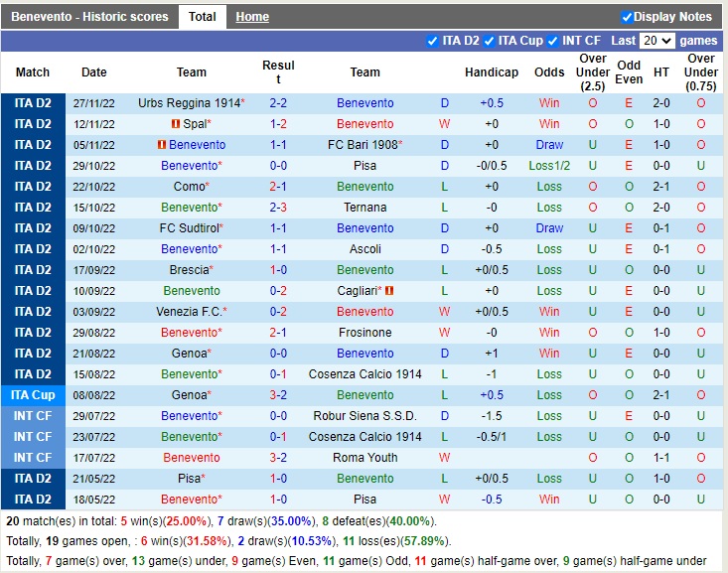This screenshot has height=573, width=728.
Task: Click Frosinone team name
Action: pos(364,333)
